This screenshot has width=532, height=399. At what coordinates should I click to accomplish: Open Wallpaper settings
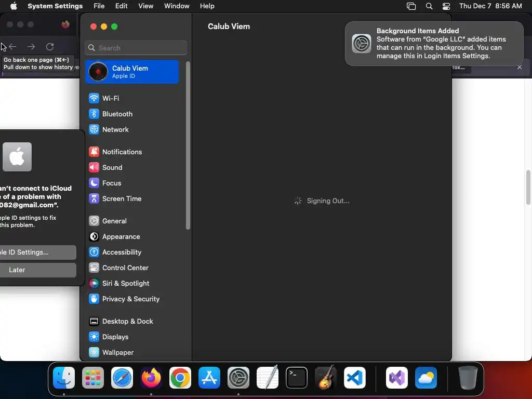coord(132,353)
